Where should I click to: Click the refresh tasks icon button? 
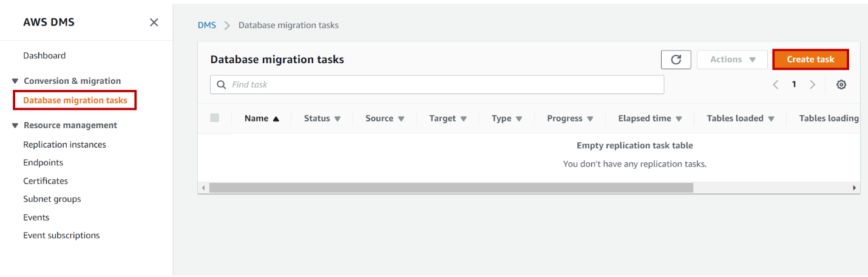coord(676,60)
